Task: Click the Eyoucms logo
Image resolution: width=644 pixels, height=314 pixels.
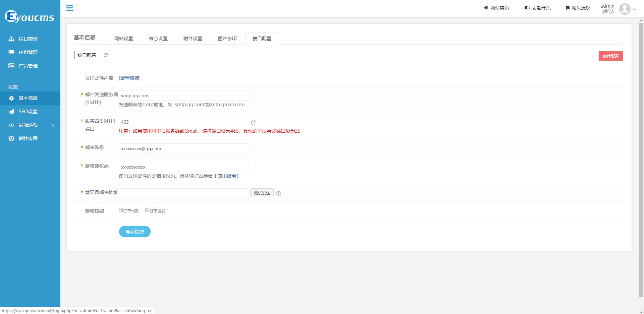Action: pyautogui.click(x=30, y=16)
